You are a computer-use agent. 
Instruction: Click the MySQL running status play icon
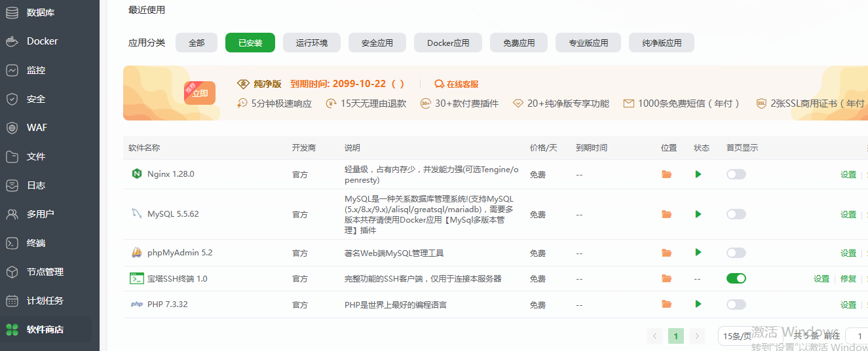click(x=698, y=214)
